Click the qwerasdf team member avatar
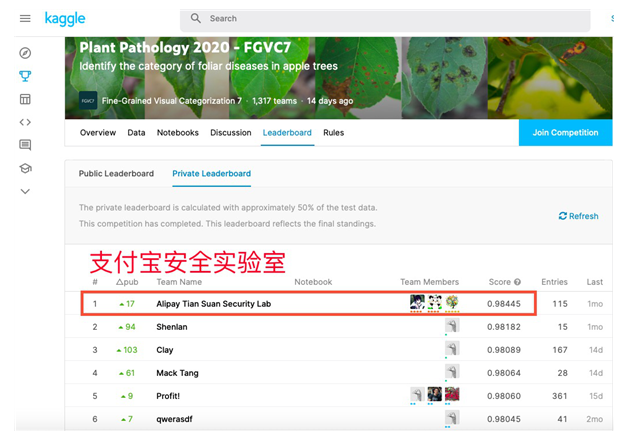 coord(452,419)
